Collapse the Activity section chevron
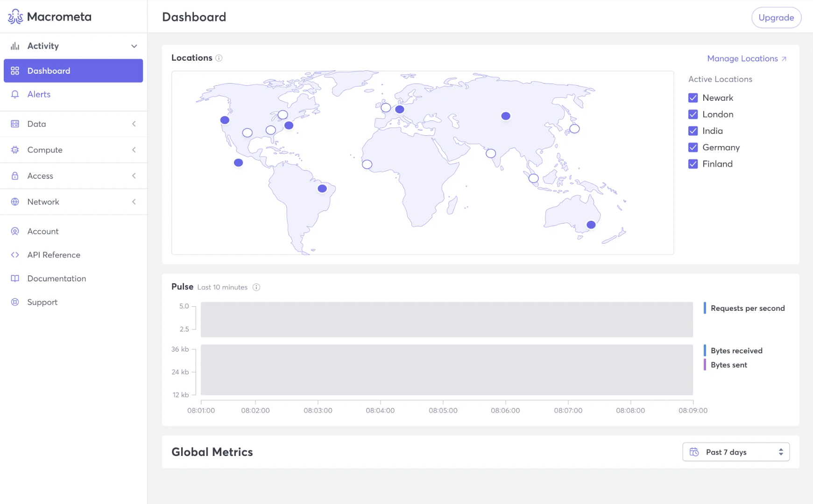Image resolution: width=813 pixels, height=504 pixels. point(134,46)
